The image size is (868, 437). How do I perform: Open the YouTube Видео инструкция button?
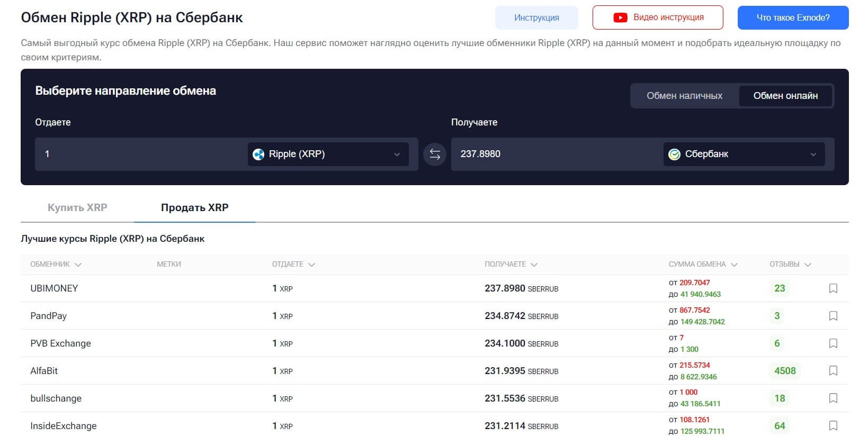(657, 17)
